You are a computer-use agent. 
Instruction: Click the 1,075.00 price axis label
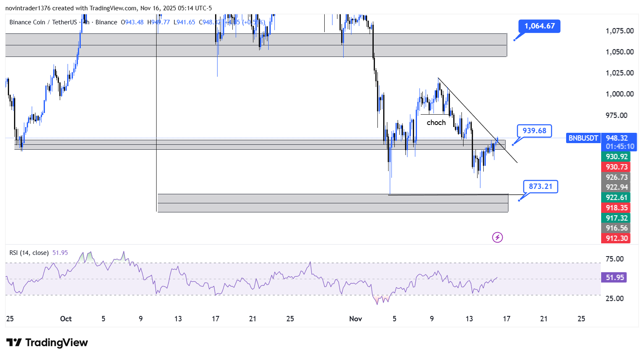(x=619, y=31)
